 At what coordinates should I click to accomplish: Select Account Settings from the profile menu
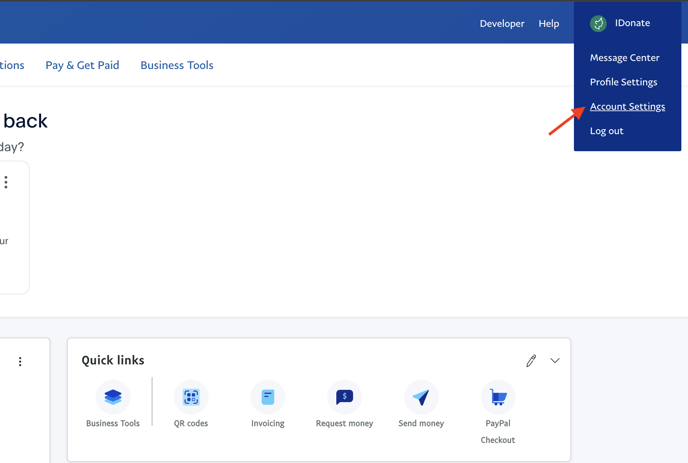[x=627, y=107]
